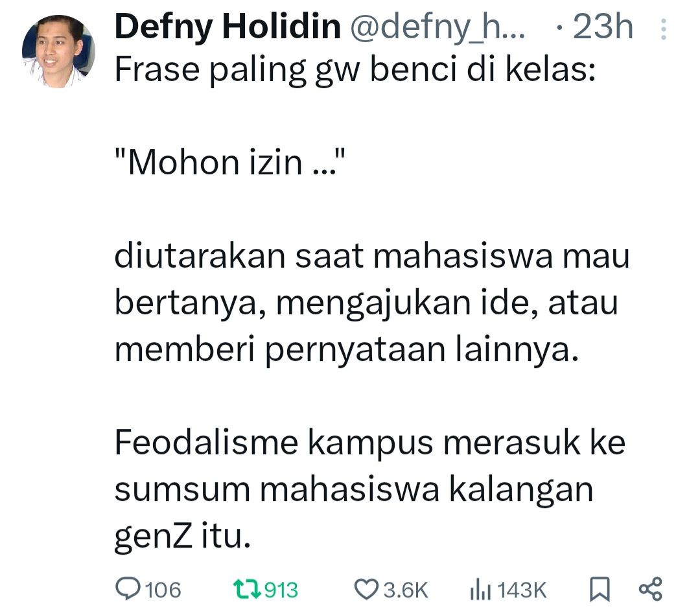Screen dimensions: 700x615
Task: Open the @defny_h... handle link
Action: [437, 28]
